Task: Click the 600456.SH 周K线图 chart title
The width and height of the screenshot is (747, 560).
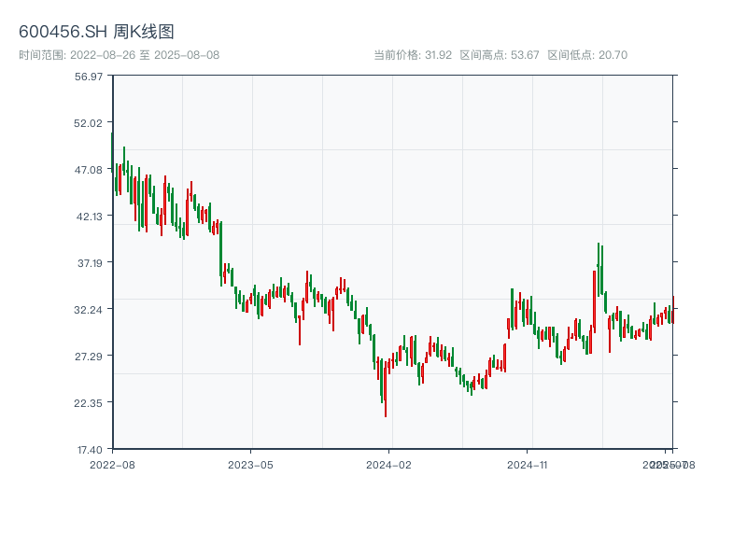Action: click(96, 32)
